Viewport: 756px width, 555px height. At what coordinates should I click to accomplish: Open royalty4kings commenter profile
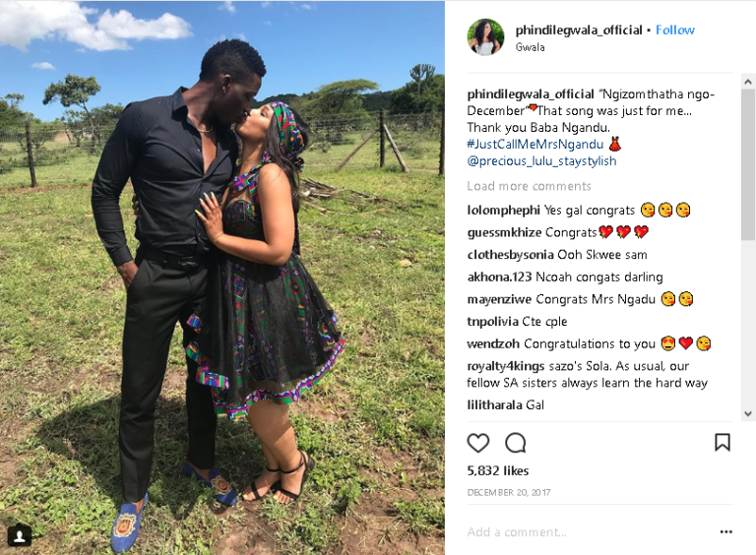(x=505, y=366)
